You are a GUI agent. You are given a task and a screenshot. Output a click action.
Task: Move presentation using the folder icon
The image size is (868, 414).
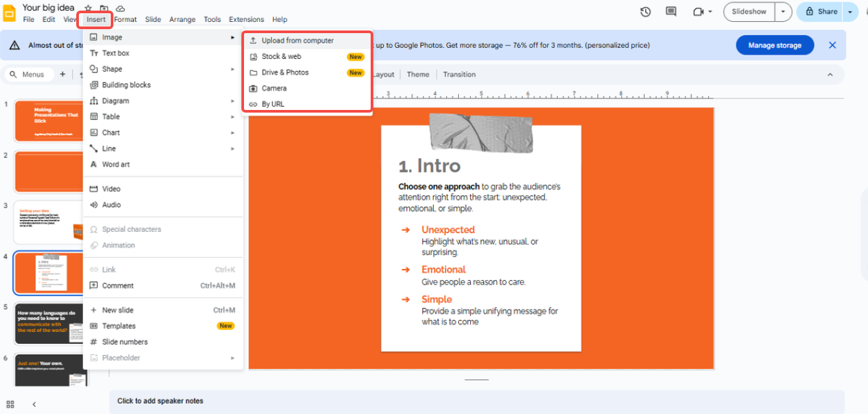click(x=104, y=7)
